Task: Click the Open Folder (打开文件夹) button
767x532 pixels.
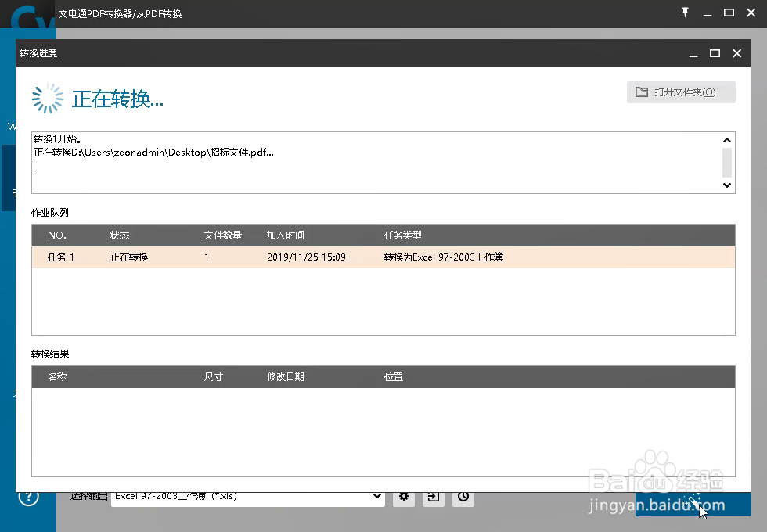Action: pyautogui.click(x=681, y=92)
